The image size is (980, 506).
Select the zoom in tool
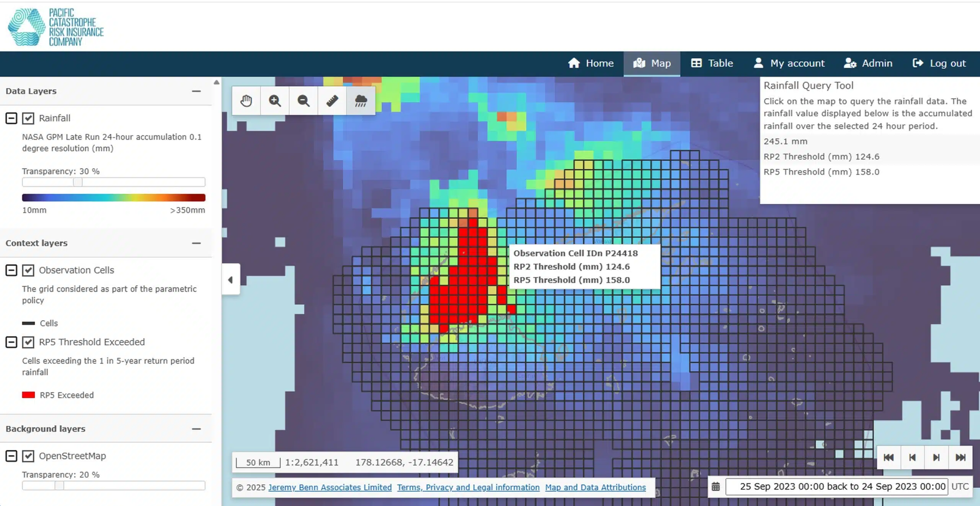pos(275,101)
